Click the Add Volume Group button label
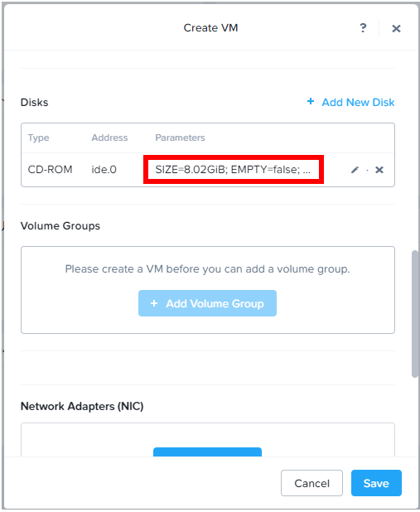 click(x=215, y=304)
